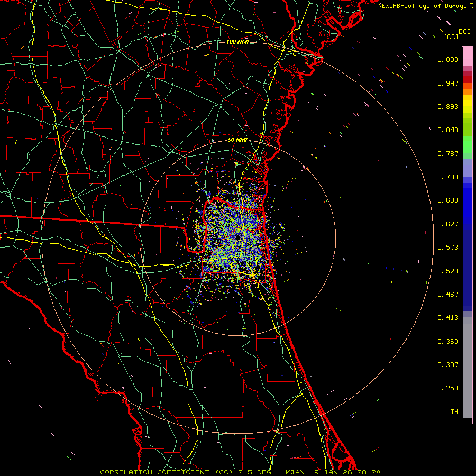The width and height of the screenshot is (476, 476).
Task: Click the 0.520 legend value
Action: (448, 271)
